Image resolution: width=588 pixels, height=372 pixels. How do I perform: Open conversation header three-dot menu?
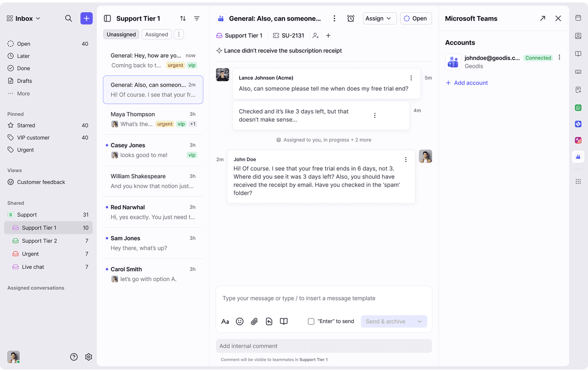pyautogui.click(x=335, y=19)
